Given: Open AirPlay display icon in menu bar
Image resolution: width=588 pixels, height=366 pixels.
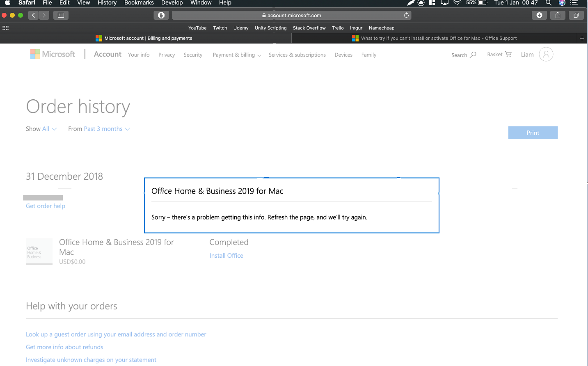Looking at the screenshot, I should coord(445,3).
